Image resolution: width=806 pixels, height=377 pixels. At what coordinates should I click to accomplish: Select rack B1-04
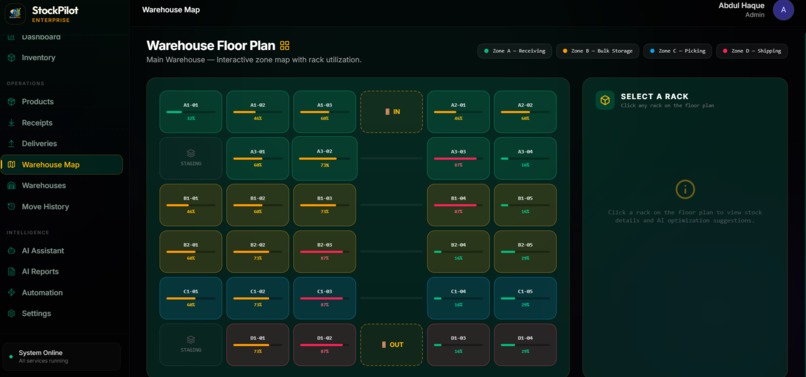(x=459, y=205)
